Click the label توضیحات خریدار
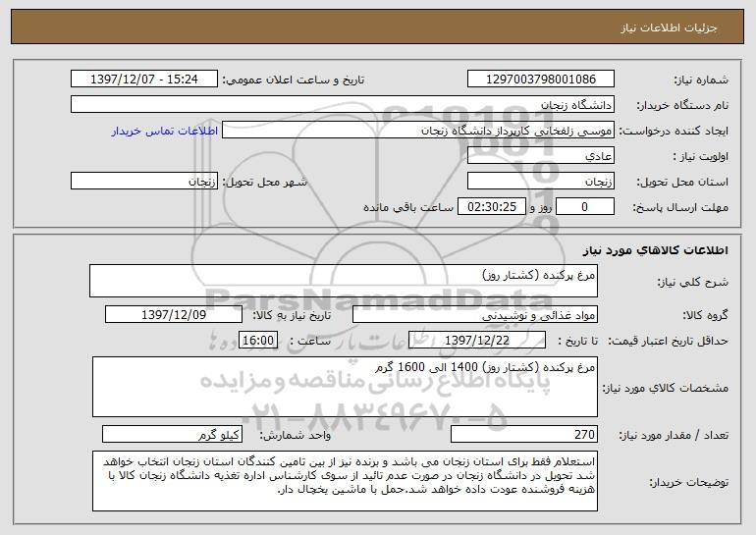Screen dimensions: 756x535 [689, 482]
